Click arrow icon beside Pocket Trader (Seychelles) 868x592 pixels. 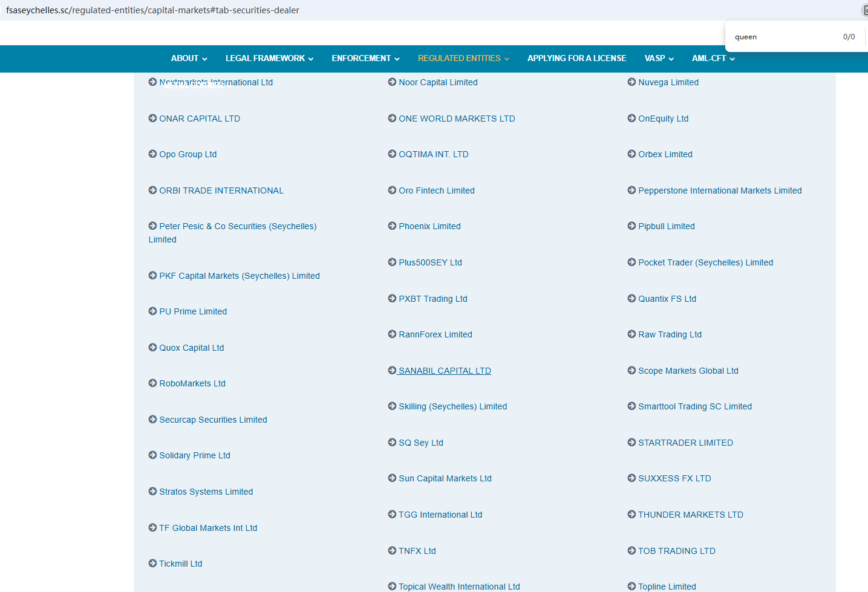point(631,262)
